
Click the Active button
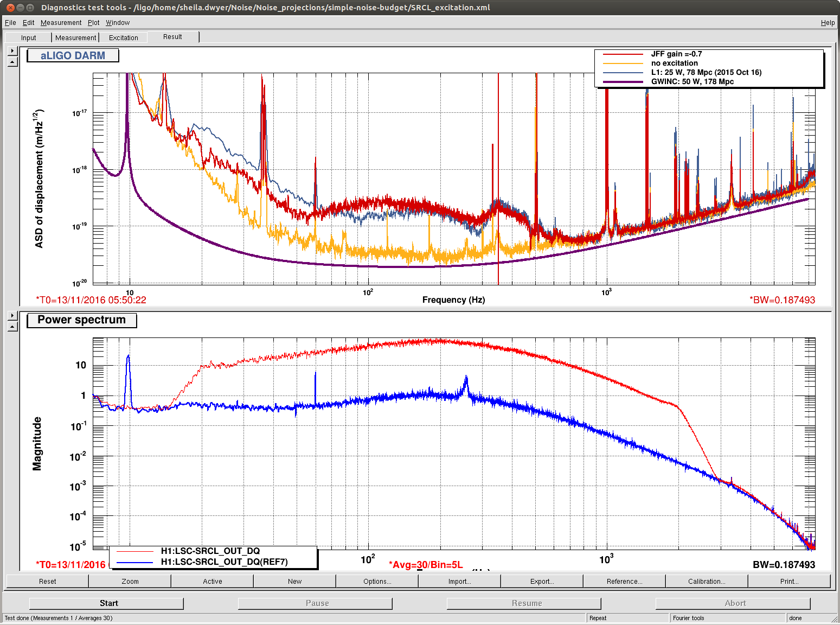tap(212, 581)
